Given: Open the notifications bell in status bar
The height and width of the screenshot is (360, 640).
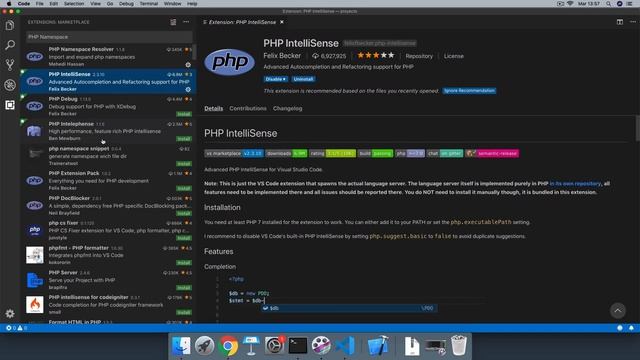Looking at the screenshot, I should (x=631, y=328).
